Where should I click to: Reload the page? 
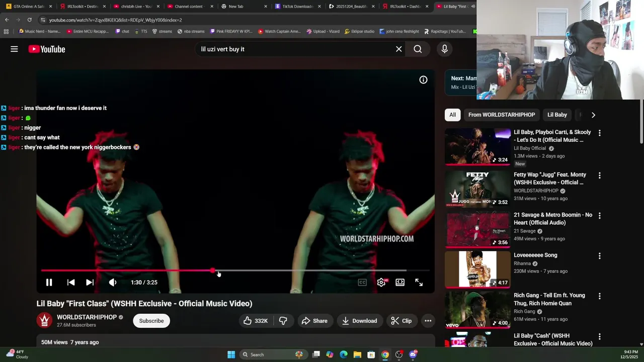29,20
